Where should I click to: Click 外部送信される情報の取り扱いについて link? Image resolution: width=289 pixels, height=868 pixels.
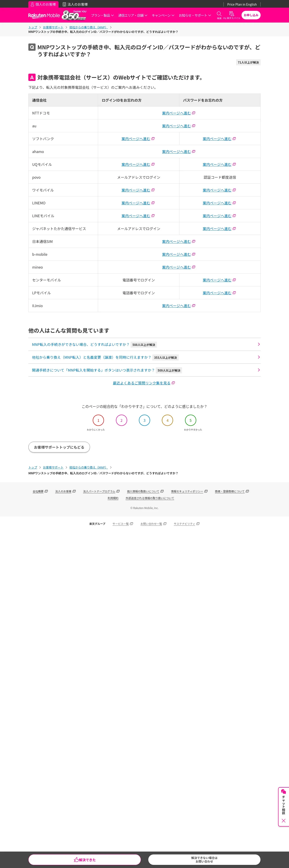pyautogui.click(x=150, y=498)
